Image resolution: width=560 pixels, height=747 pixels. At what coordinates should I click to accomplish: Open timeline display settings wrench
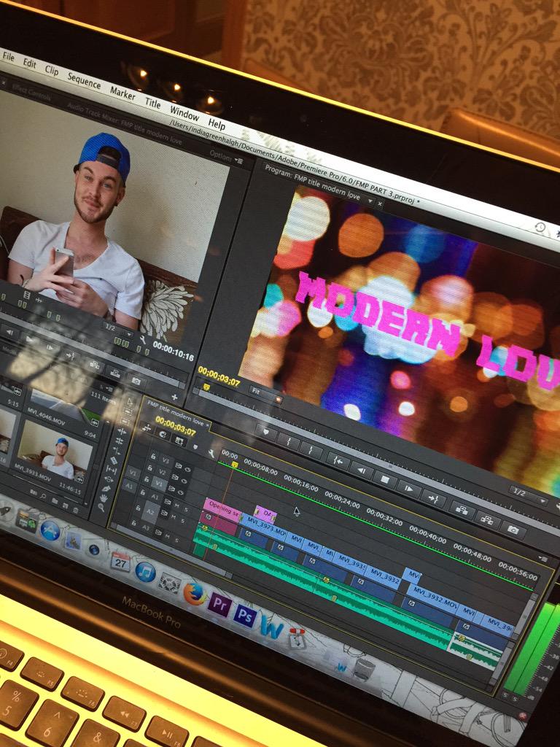[x=211, y=454]
